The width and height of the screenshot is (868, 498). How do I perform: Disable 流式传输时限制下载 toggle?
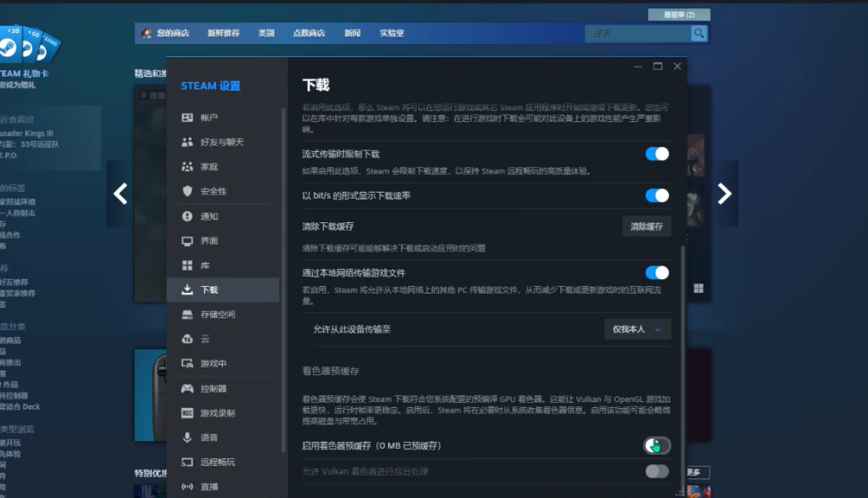point(657,154)
